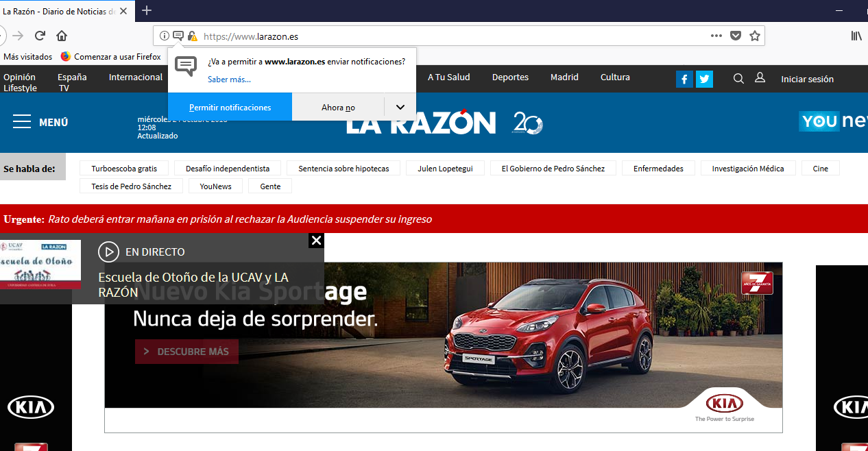Click the Saber más link
Image resolution: width=868 pixels, height=451 pixels.
pos(229,80)
